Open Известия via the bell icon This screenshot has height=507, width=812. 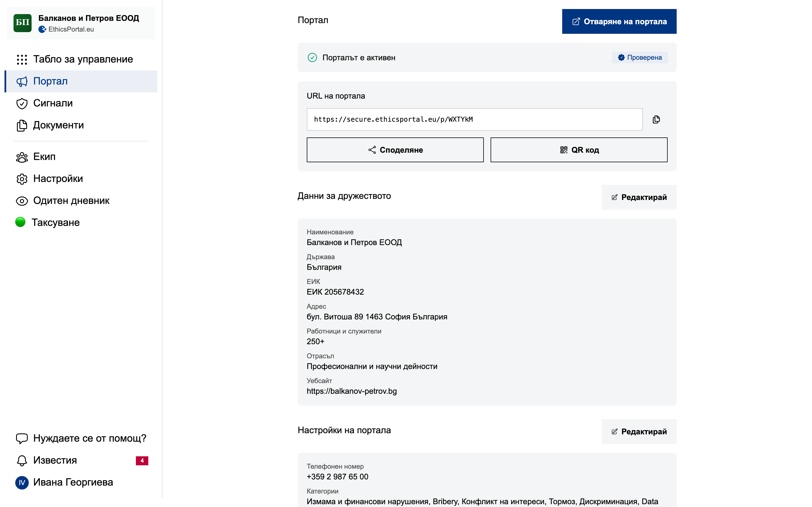pos(21,460)
